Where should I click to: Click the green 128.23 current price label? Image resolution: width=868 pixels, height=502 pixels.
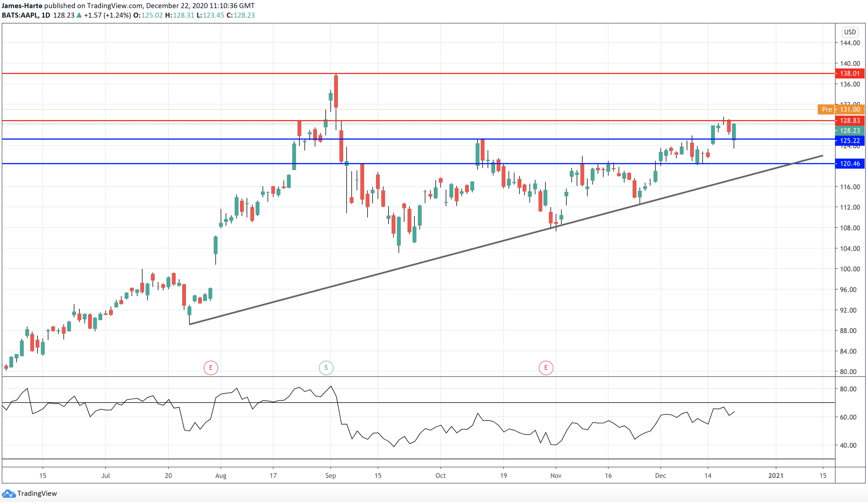[x=850, y=131]
